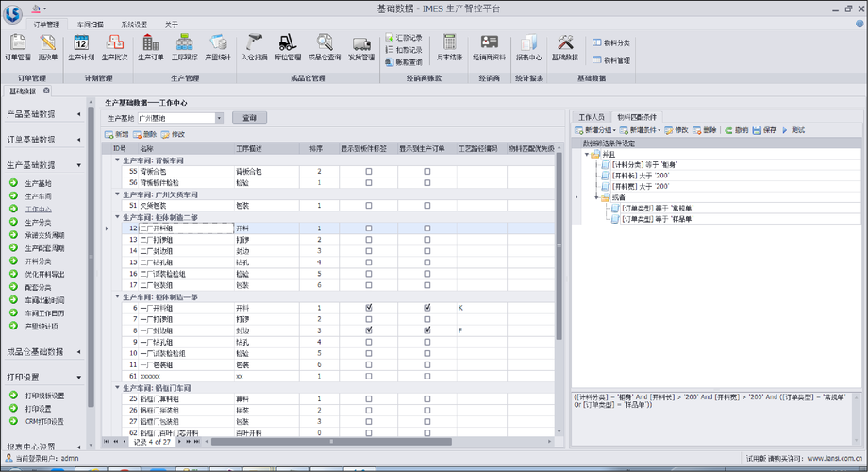Uncheck 显示到板件标签 for 一厂封边组 row
The width and height of the screenshot is (868, 472).
pos(369,330)
